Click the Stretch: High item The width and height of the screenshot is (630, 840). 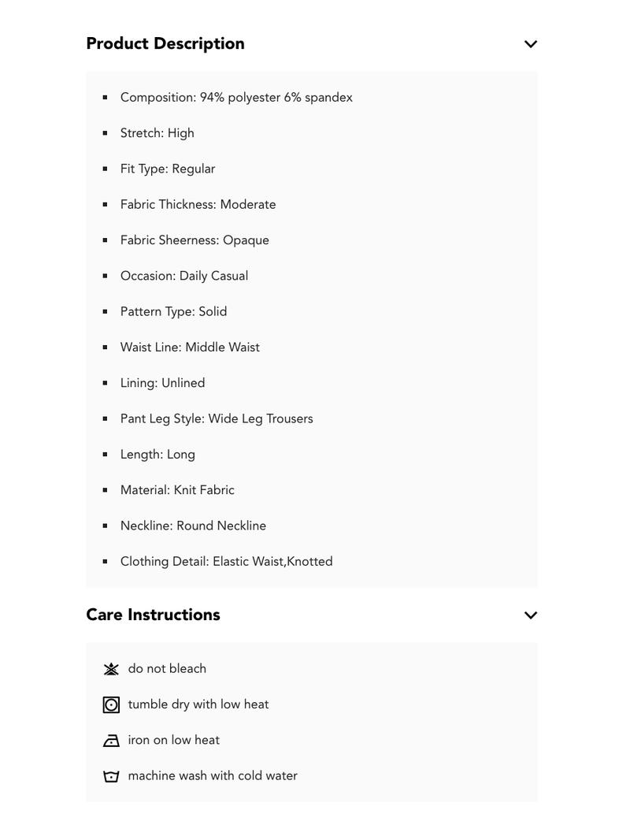point(157,133)
